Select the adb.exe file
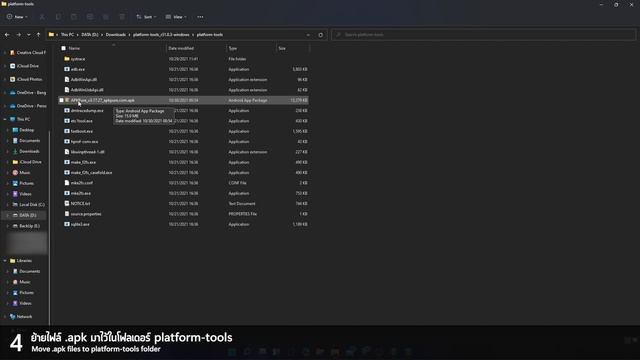The height and width of the screenshot is (360, 640). (x=78, y=69)
